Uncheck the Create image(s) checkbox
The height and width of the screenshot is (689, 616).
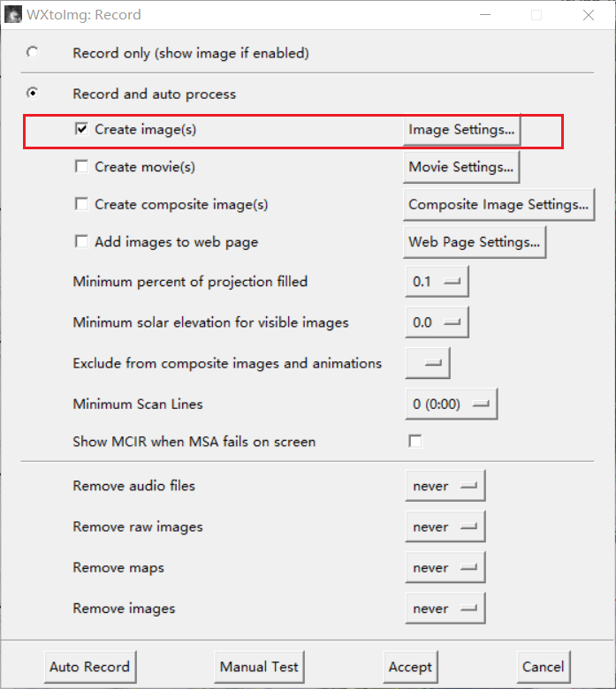coord(81,130)
